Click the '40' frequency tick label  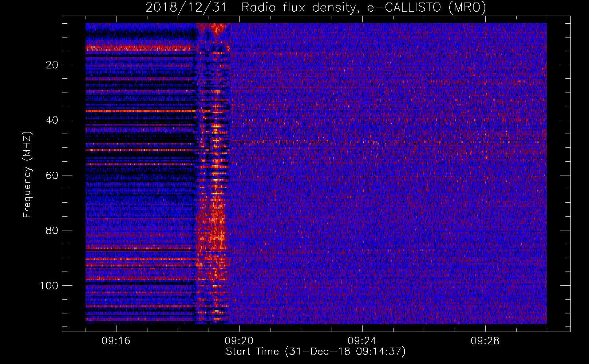pyautogui.click(x=52, y=120)
